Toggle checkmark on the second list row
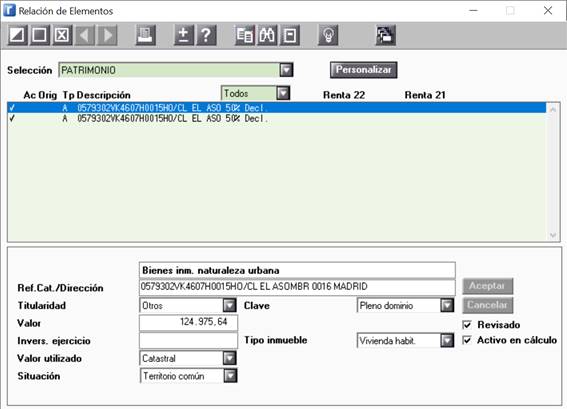Image resolution: width=567 pixels, height=409 pixels. pos(12,118)
